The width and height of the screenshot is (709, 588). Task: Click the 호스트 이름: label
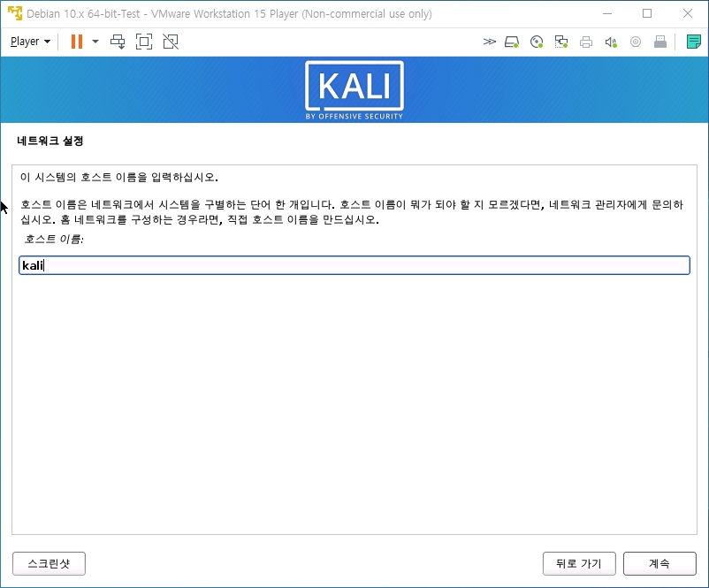(x=54, y=239)
